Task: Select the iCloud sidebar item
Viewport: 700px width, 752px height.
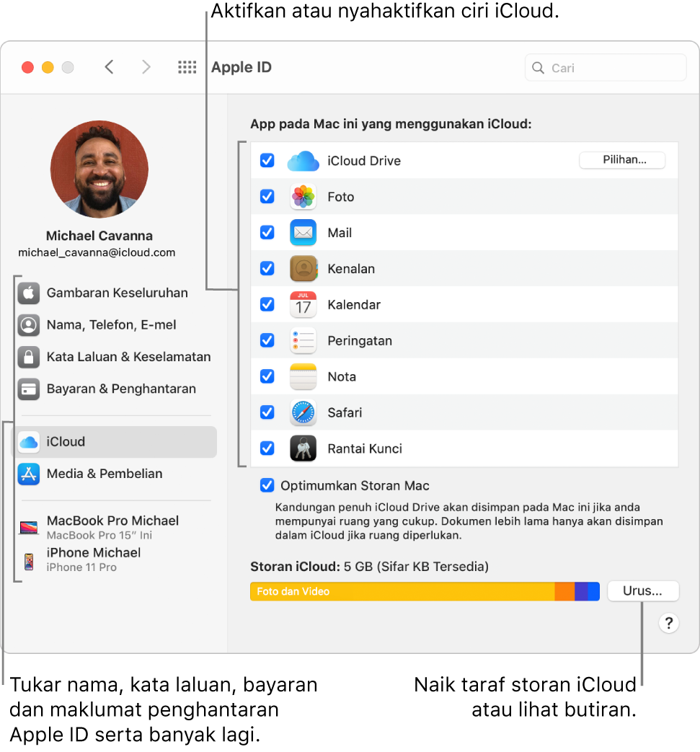Action: 115,442
